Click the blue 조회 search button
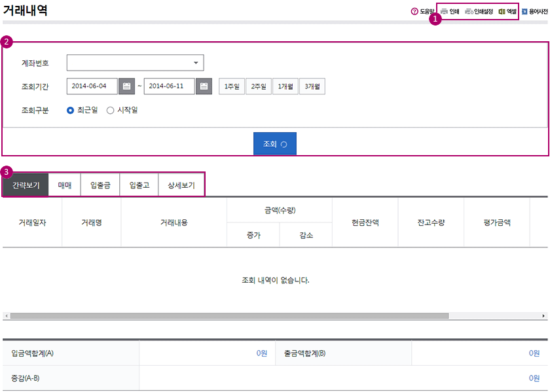The height and width of the screenshot is (392, 550). click(x=275, y=144)
